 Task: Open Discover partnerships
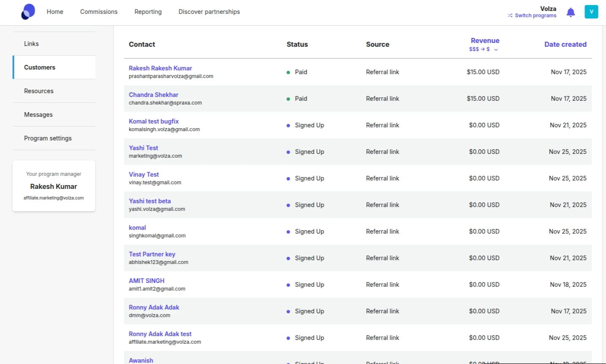(x=209, y=12)
